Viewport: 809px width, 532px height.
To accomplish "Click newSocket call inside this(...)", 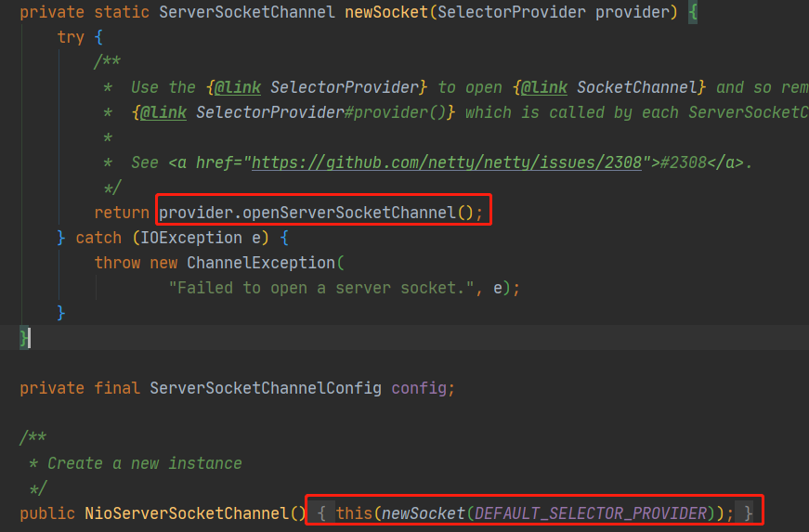I will pyautogui.click(x=423, y=513).
